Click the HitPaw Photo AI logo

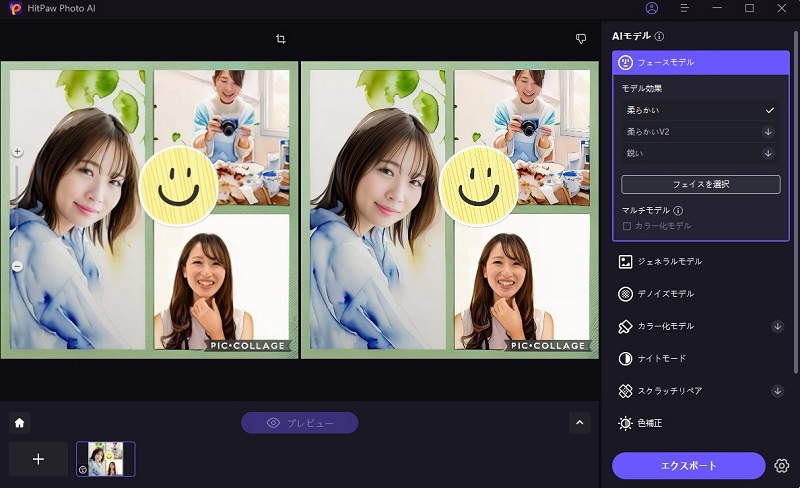pos(15,8)
